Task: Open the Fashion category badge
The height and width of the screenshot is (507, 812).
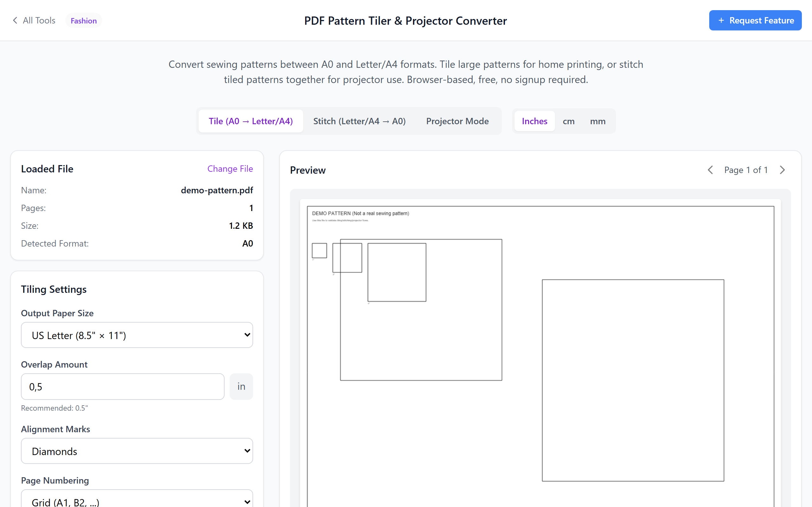Action: pos(83,20)
